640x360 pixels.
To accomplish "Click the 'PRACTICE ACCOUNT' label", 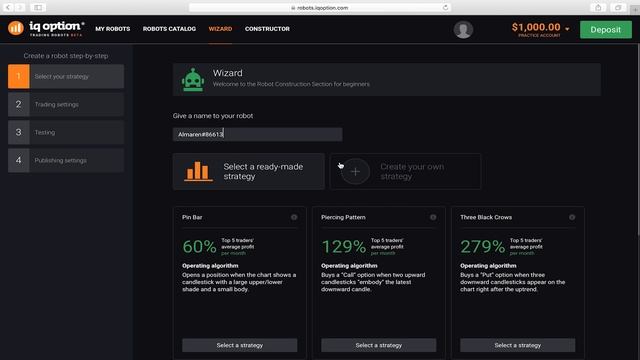I will (539, 36).
